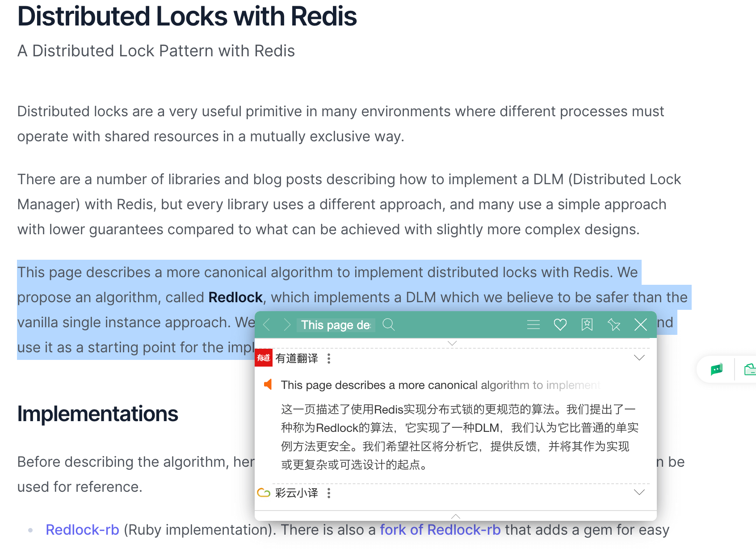Open the 'fork of Redlock-rb' link

coord(440,530)
